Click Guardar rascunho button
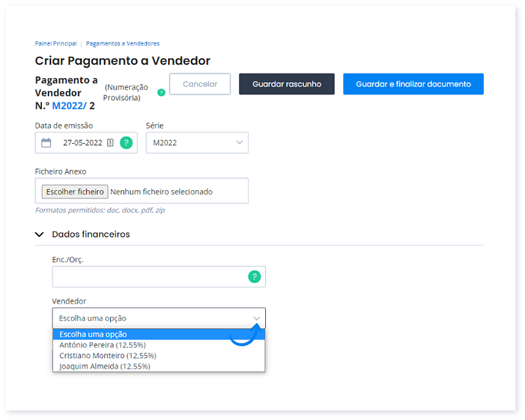Screen dimensions: 525x420 coord(287,84)
